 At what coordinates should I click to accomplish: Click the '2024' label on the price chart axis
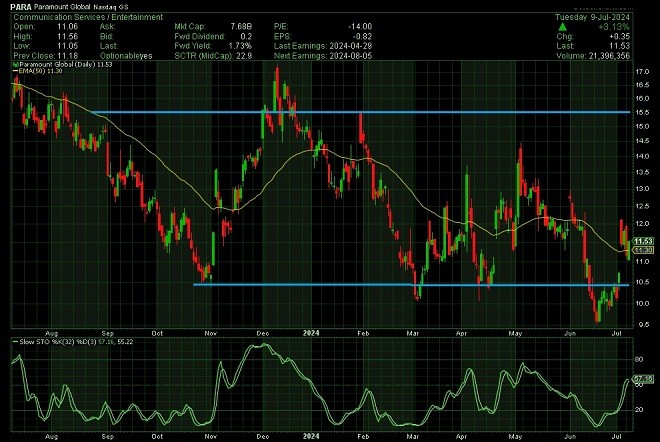[x=311, y=333]
